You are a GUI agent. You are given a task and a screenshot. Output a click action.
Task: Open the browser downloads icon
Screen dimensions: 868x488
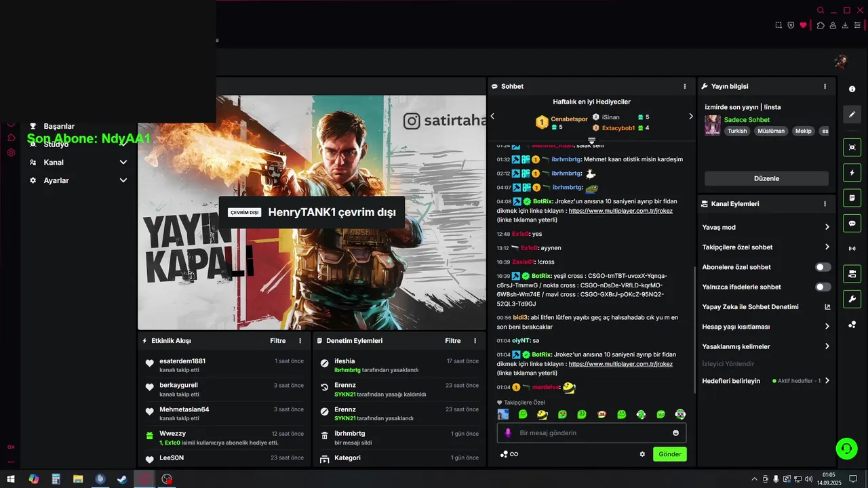(x=845, y=25)
